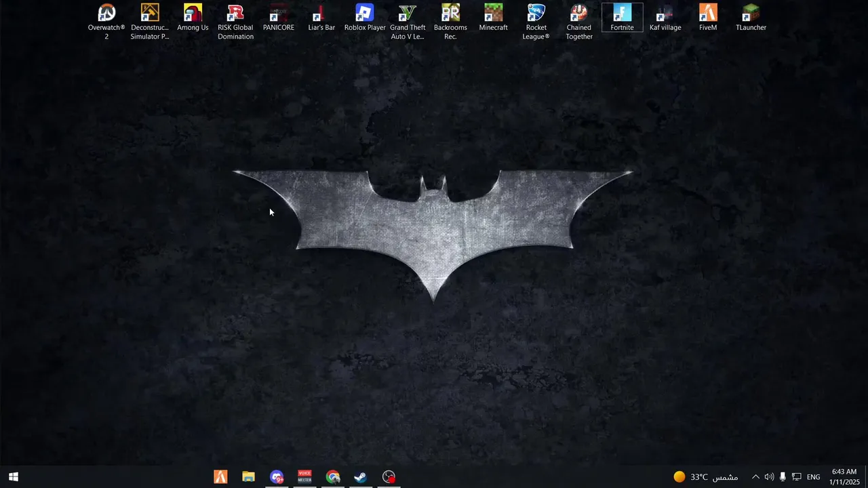Screen dimensions: 868x488
Task: Select the Backrooms Rec. icon
Action: [x=450, y=21]
